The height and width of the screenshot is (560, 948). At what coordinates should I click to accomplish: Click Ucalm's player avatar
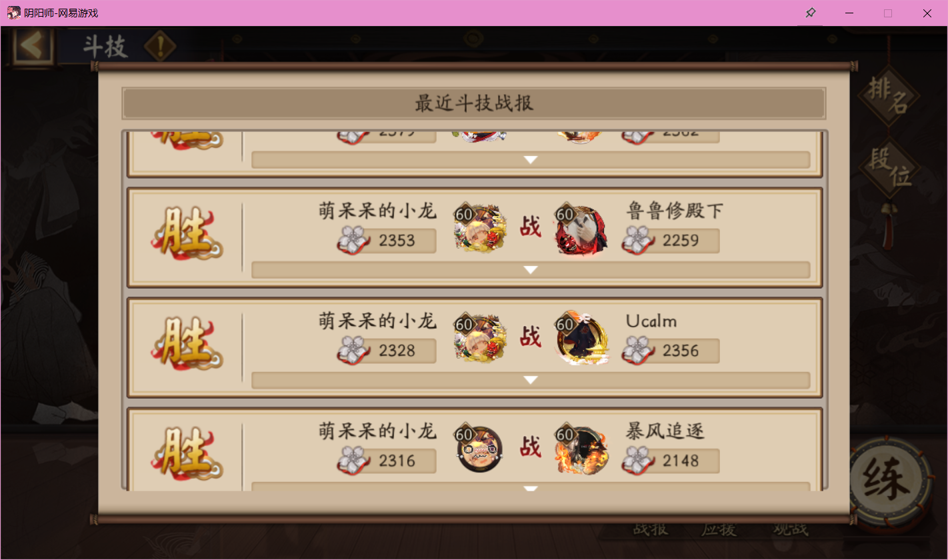(581, 339)
